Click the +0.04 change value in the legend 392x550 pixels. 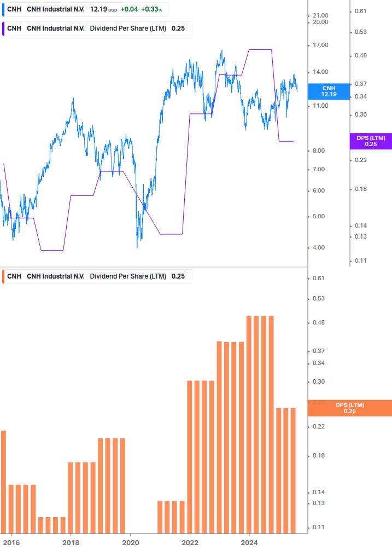point(129,9)
